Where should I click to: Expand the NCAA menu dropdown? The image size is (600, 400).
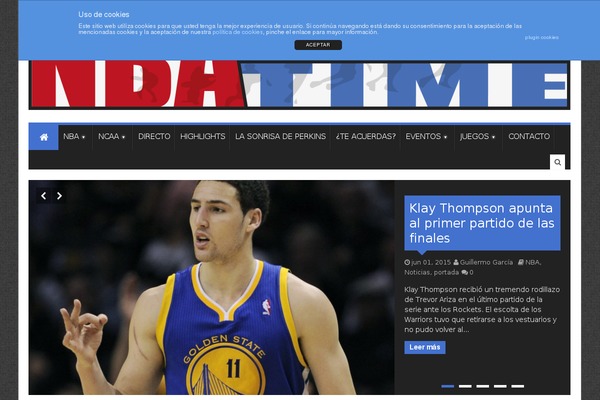(112, 137)
